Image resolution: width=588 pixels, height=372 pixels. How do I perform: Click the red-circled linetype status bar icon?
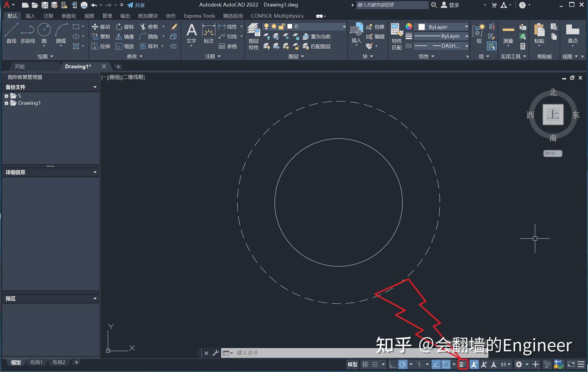463,364
